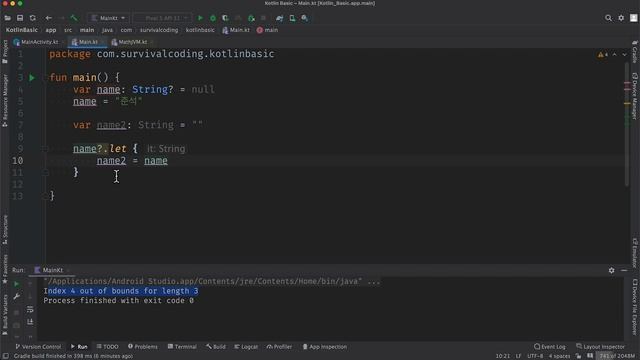Viewport: 640px width, 360px height.
Task: Open the Logcat tool window
Action: pyautogui.click(x=246, y=347)
